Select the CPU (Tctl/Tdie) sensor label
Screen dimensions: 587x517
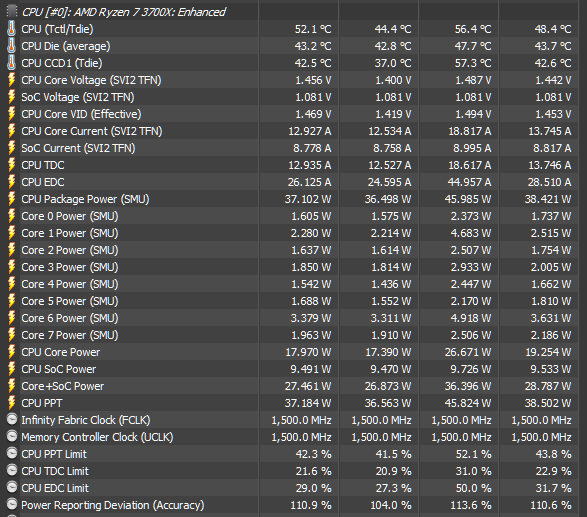(x=57, y=29)
